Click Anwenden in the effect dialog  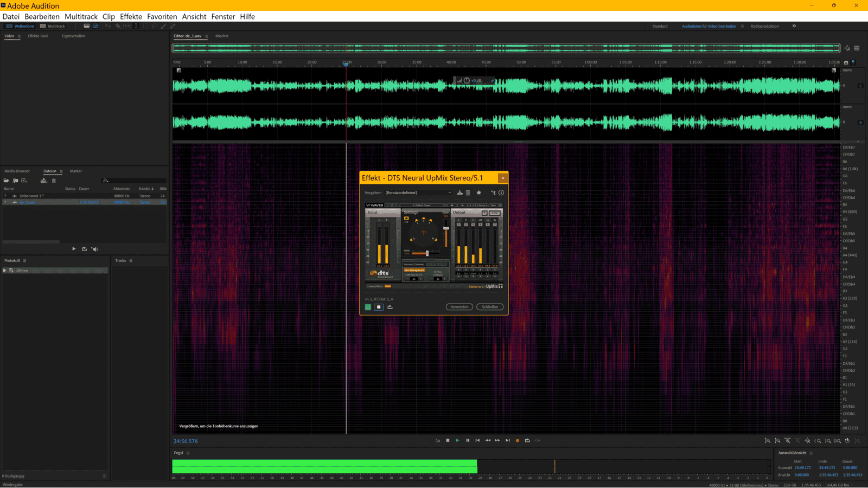[x=459, y=307]
